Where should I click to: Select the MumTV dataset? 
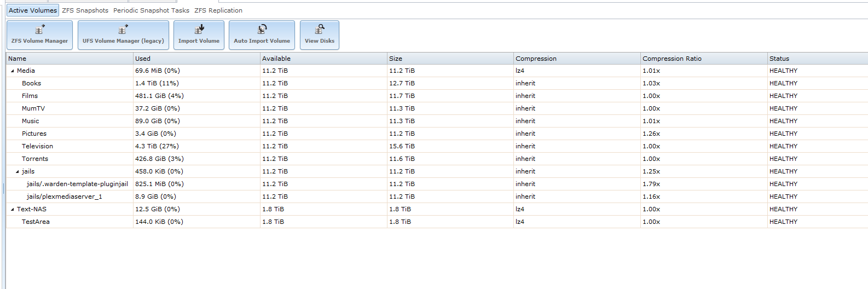pyautogui.click(x=437, y=108)
